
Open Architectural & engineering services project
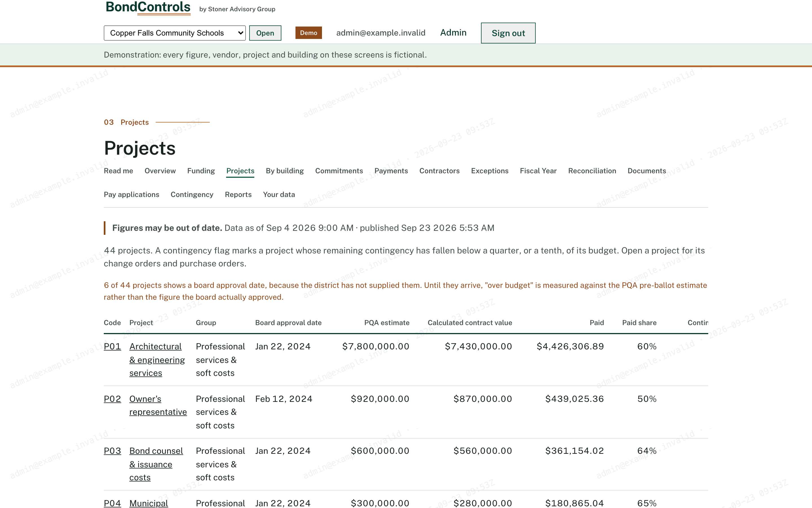tap(157, 360)
